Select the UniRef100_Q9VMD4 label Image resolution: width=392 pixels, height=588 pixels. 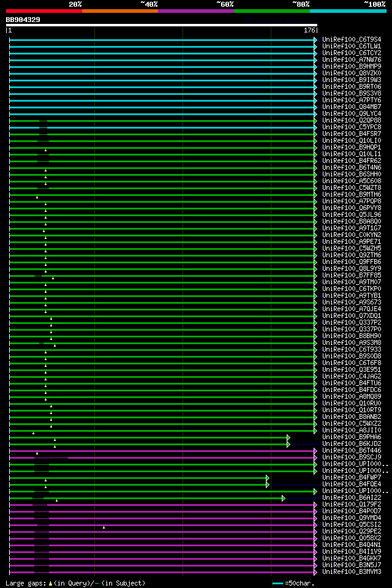(352, 519)
